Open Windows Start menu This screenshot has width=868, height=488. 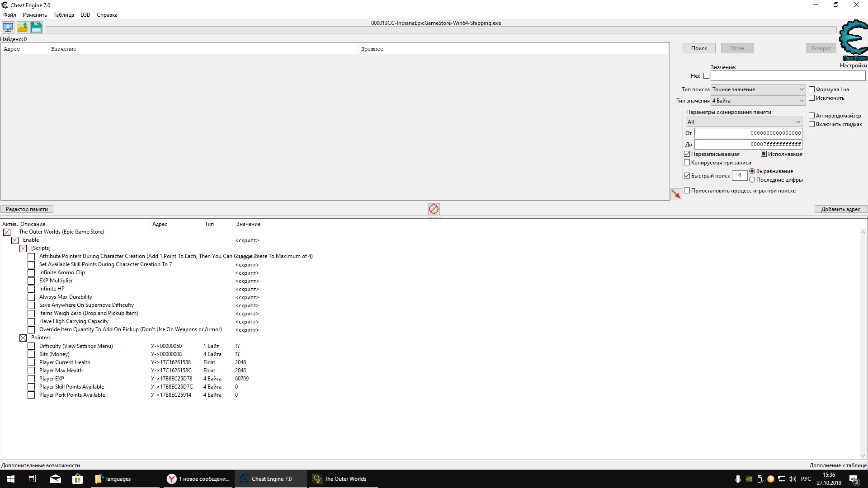coord(11,479)
